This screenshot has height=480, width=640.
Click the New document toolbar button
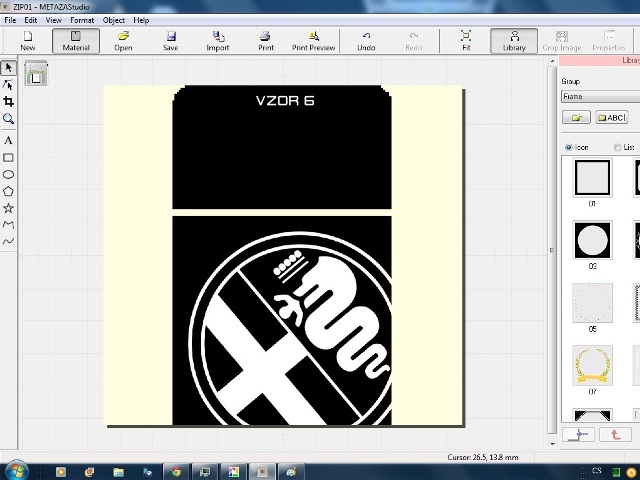[x=28, y=41]
